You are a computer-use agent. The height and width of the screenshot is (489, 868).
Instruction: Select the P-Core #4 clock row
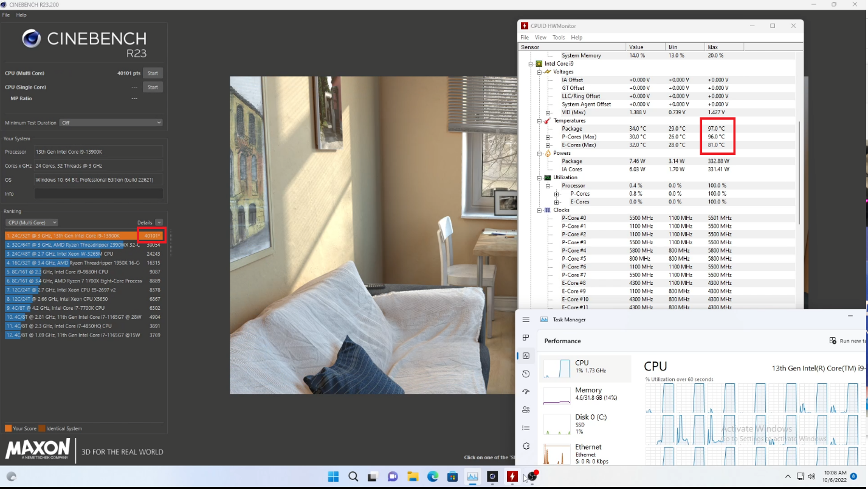[x=656, y=250]
